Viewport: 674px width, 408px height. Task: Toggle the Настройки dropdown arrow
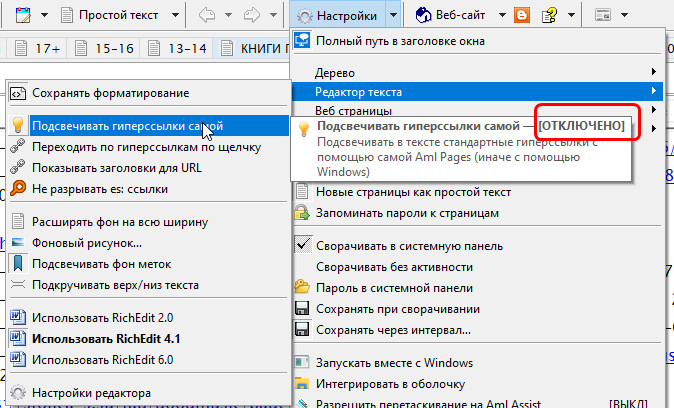393,15
